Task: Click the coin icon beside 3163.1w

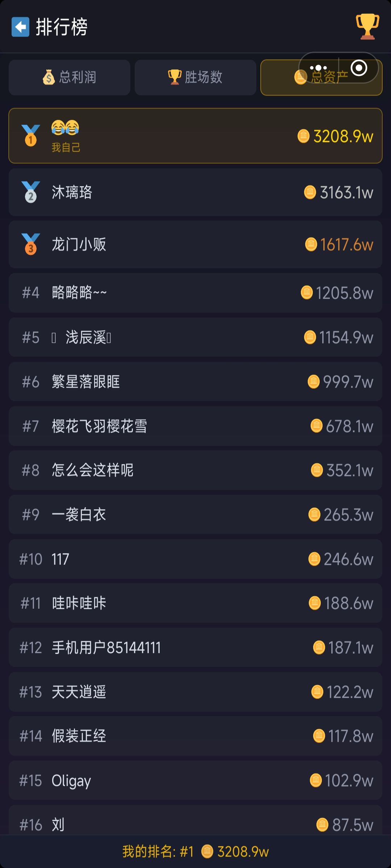Action: click(310, 192)
